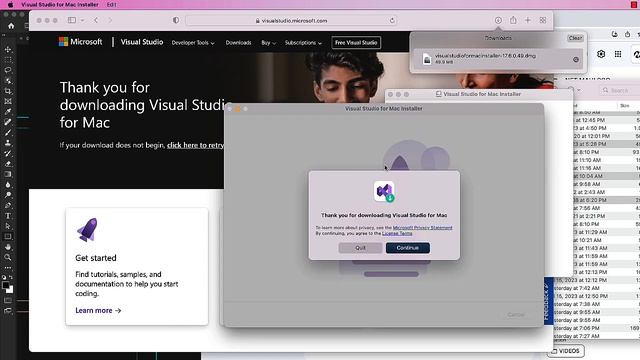Select the Clone Stamp tool
The height and width of the screenshot is (360, 640).
(8, 143)
